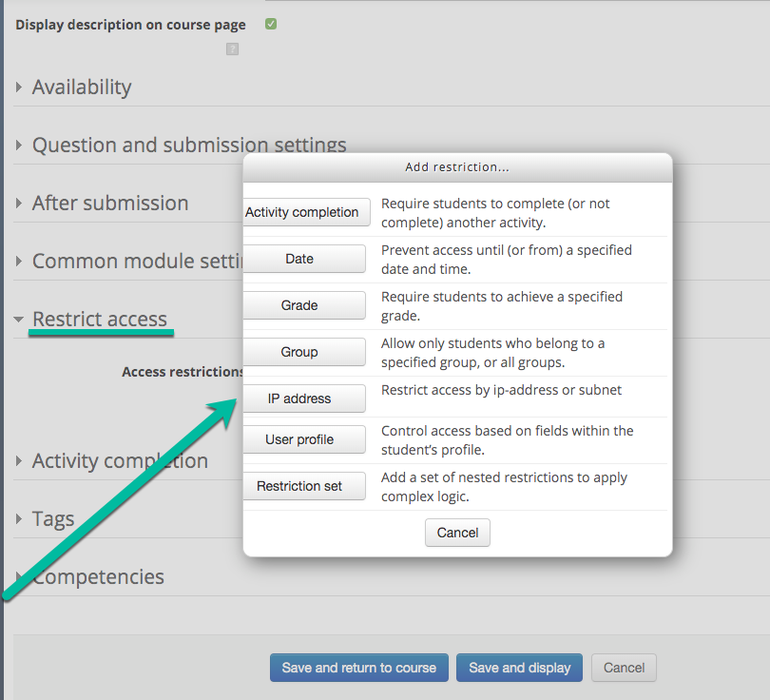The image size is (770, 700).
Task: Expand the After submission section
Action: 110,203
